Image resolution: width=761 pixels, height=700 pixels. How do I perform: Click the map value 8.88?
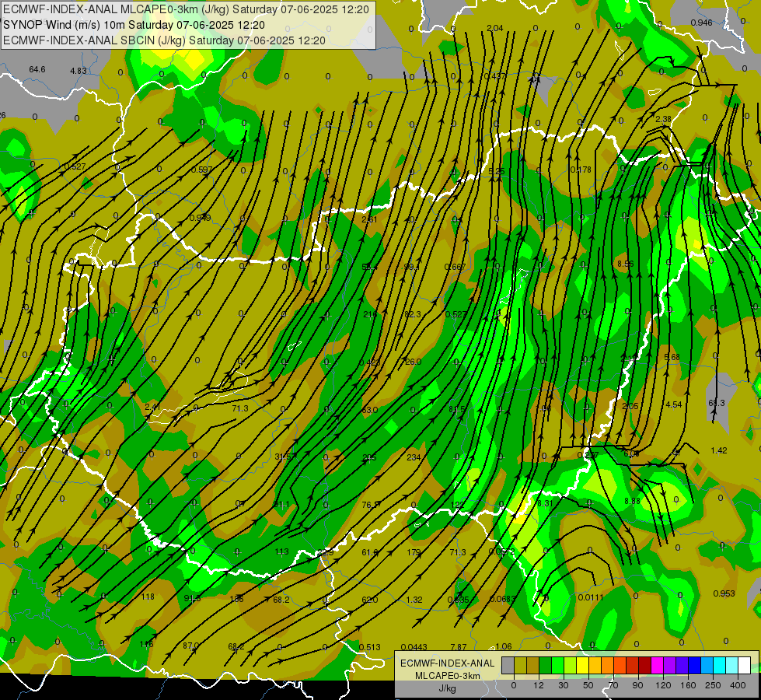pos(632,500)
